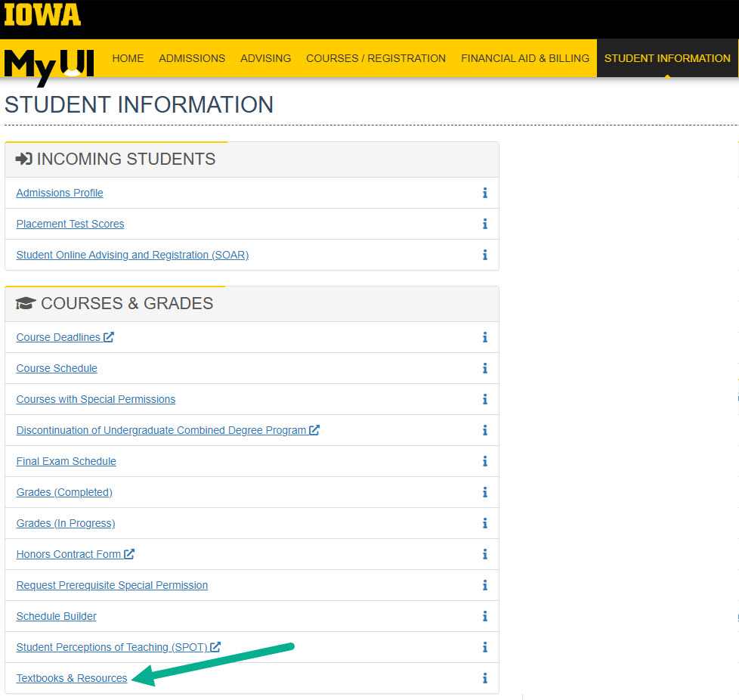Click info icon beside Admissions Profile
Screen dimensions: 739x700
coord(485,194)
